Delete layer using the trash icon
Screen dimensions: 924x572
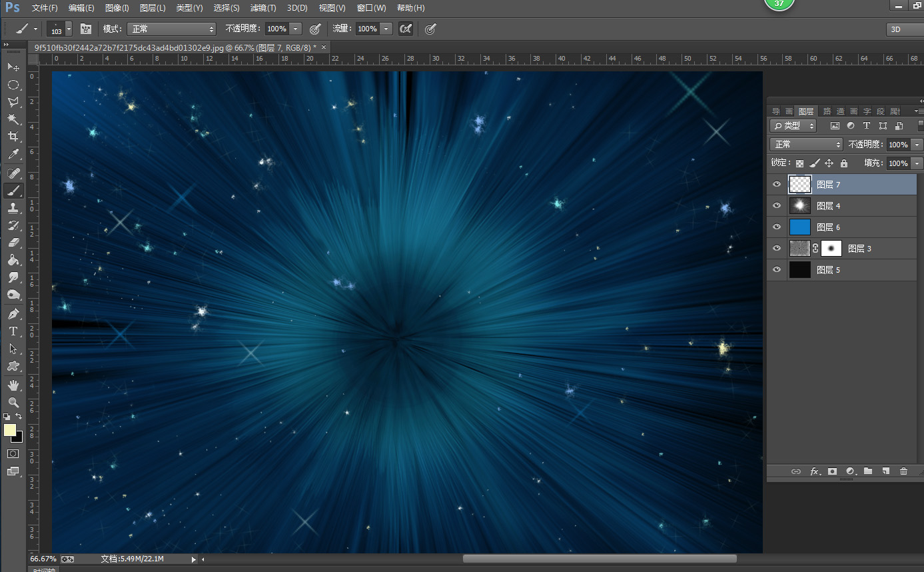click(x=903, y=471)
